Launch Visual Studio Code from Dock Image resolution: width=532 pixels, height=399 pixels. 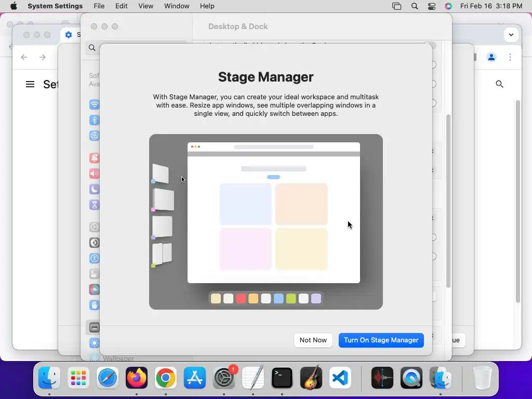point(340,378)
